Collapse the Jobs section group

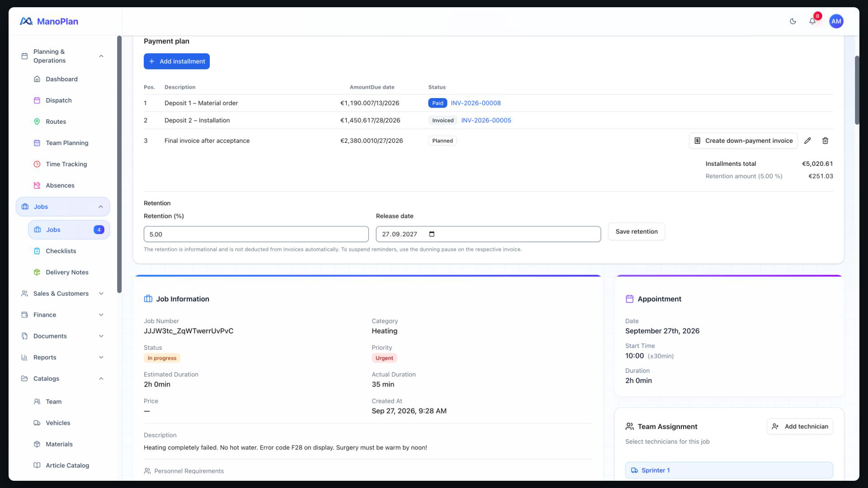pyautogui.click(x=62, y=206)
